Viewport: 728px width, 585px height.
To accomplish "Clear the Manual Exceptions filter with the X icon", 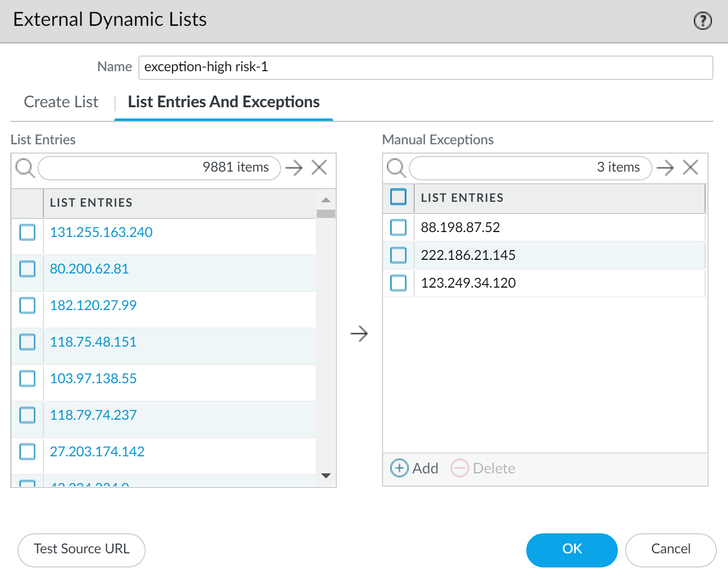I will tap(690, 167).
